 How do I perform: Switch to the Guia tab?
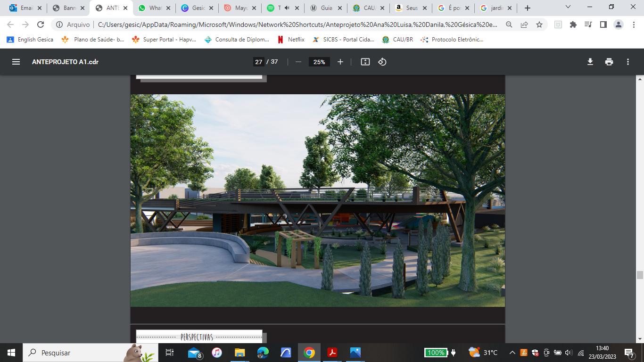(326, 8)
